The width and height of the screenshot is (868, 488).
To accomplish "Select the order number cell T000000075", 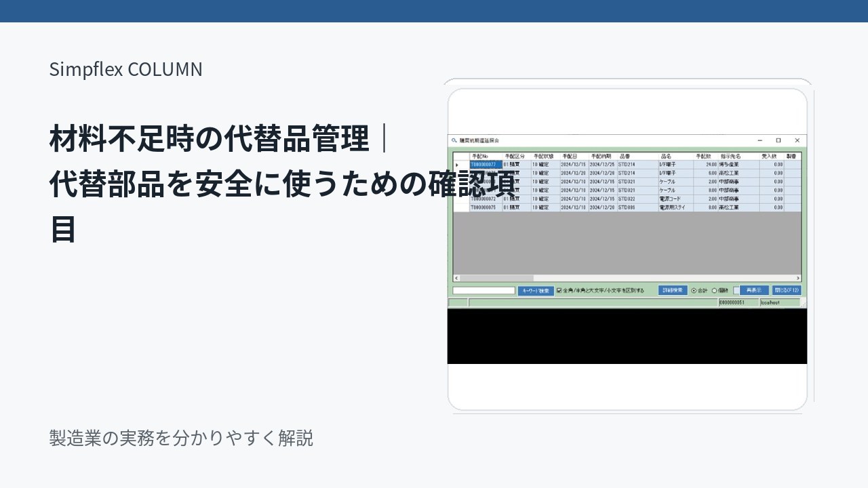I will 486,208.
